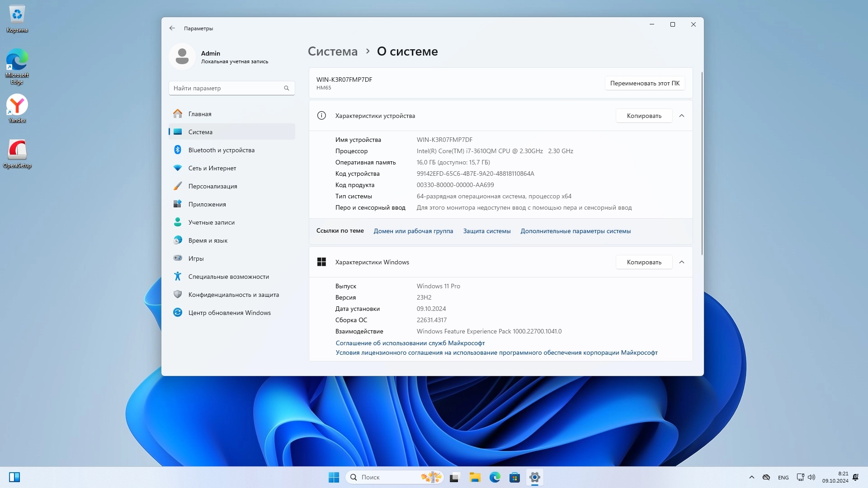Click the Admin account avatar
The height and width of the screenshot is (488, 868).
point(182,56)
